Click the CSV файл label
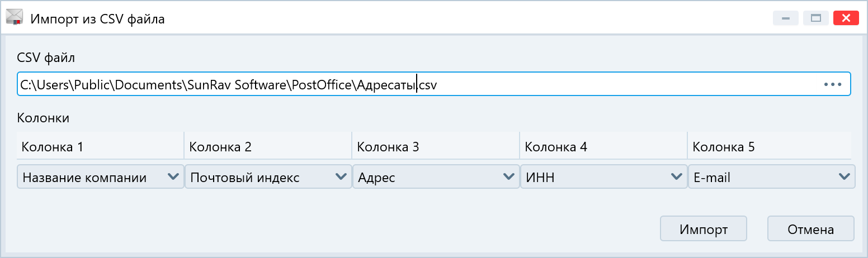This screenshot has width=868, height=258. click(46, 58)
